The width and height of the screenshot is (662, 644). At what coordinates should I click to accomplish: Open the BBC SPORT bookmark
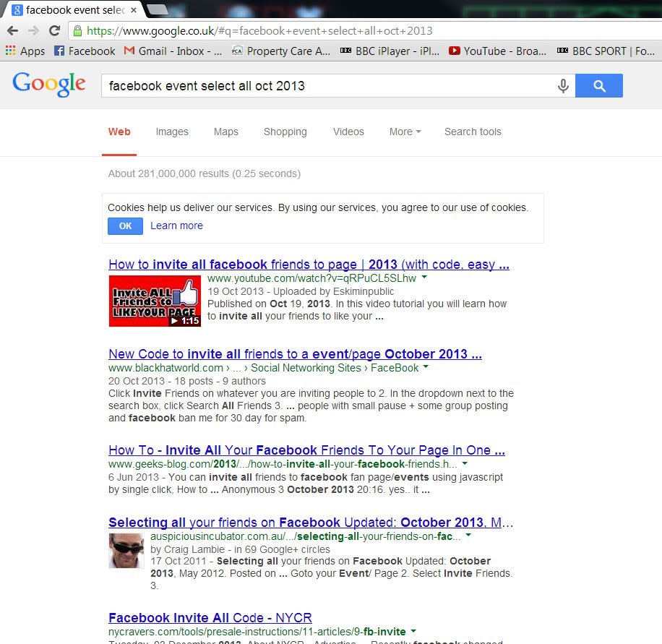[606, 51]
